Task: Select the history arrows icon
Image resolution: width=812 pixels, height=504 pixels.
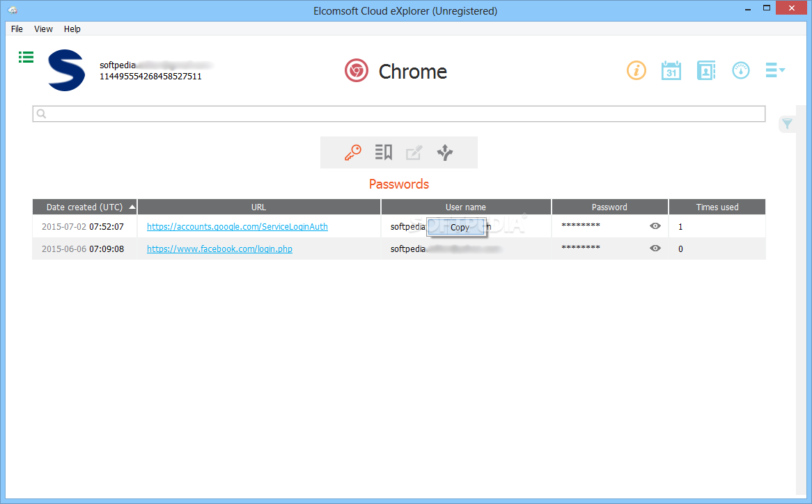Action: tap(445, 152)
